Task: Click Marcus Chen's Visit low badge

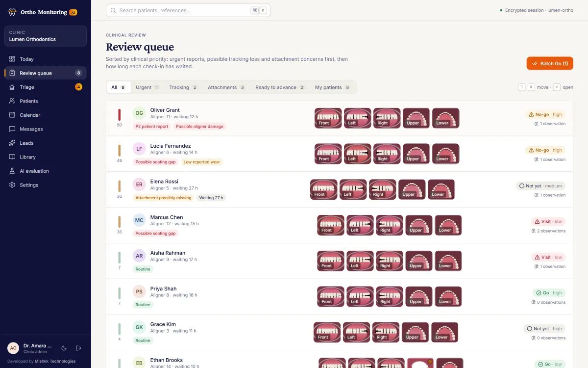Action: 548,221
